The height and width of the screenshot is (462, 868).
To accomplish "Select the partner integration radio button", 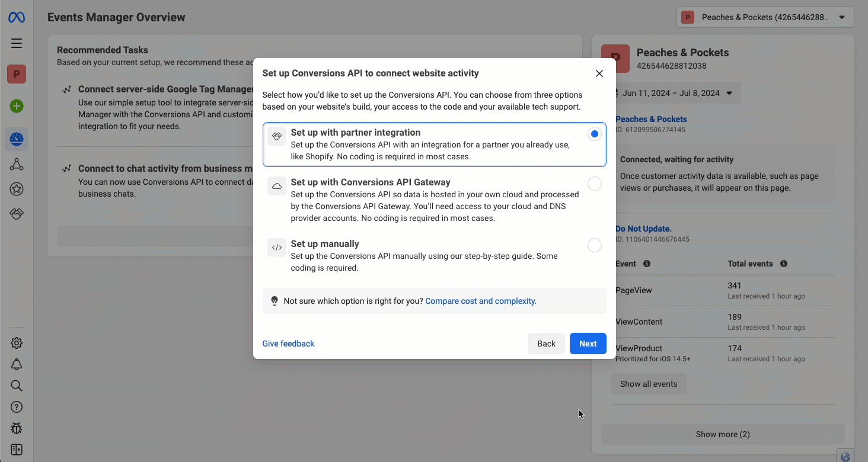I will [x=595, y=134].
